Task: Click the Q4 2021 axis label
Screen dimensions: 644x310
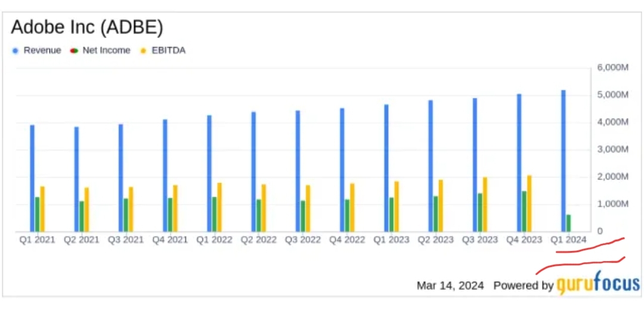Action: click(x=170, y=240)
